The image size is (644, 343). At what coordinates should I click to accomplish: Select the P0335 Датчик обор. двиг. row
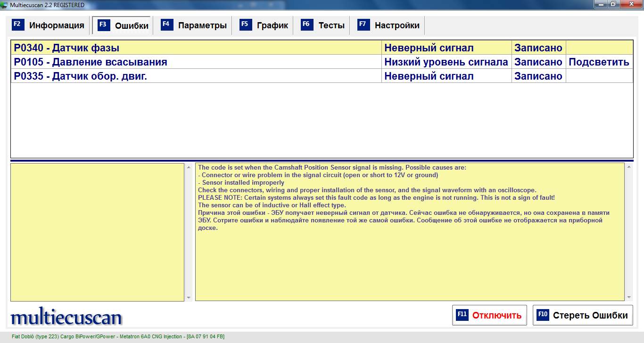[189, 76]
